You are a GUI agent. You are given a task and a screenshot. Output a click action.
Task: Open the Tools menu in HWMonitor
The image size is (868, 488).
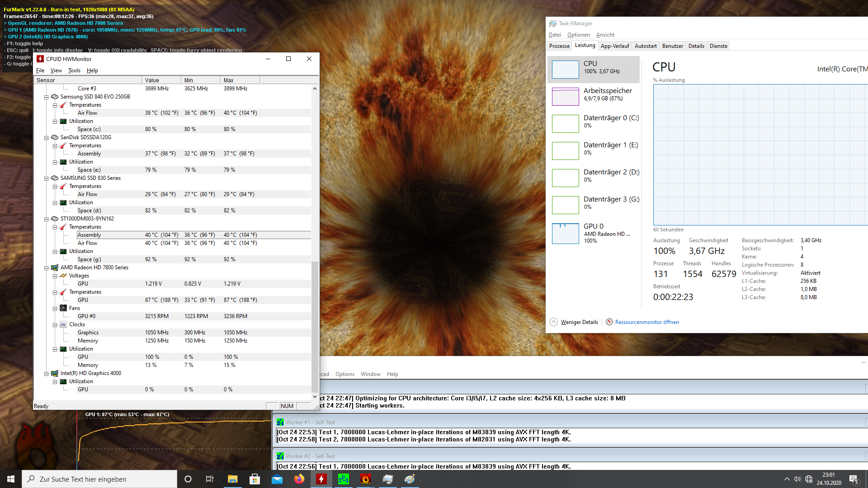click(x=74, y=70)
